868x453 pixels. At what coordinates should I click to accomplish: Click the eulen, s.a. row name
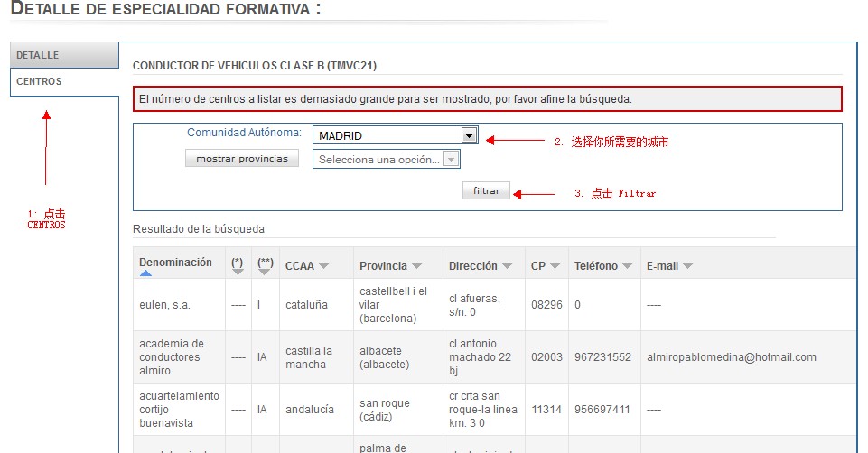pos(159,305)
